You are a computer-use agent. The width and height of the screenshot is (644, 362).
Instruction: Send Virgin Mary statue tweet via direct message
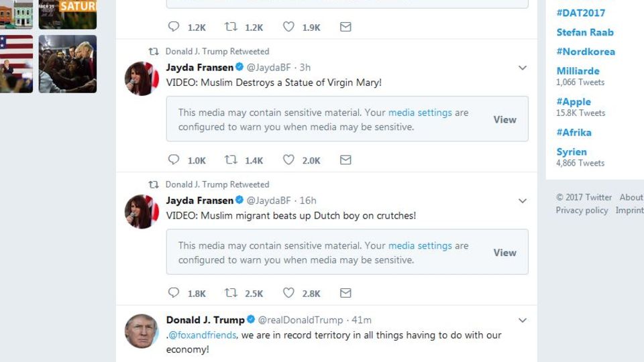[x=345, y=160]
